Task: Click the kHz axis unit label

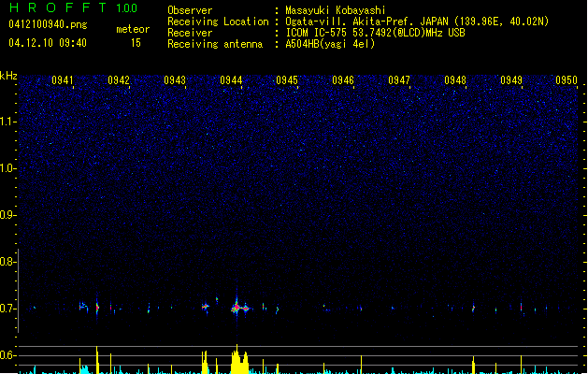Action: click(x=8, y=76)
